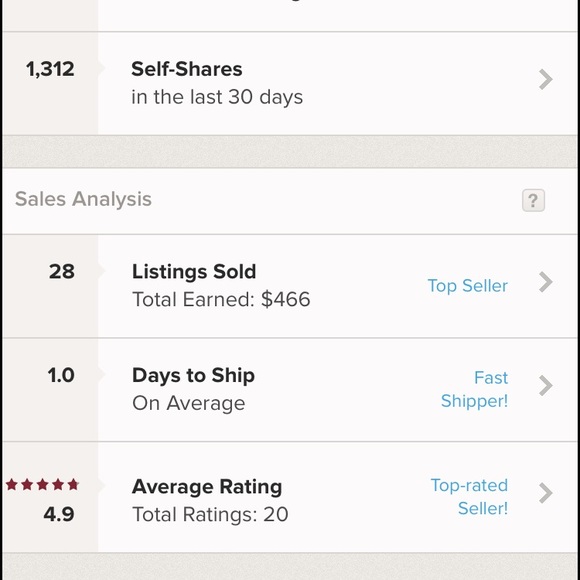This screenshot has width=580, height=580.
Task: Open the Fast Shipper! badge link
Action: [474, 389]
